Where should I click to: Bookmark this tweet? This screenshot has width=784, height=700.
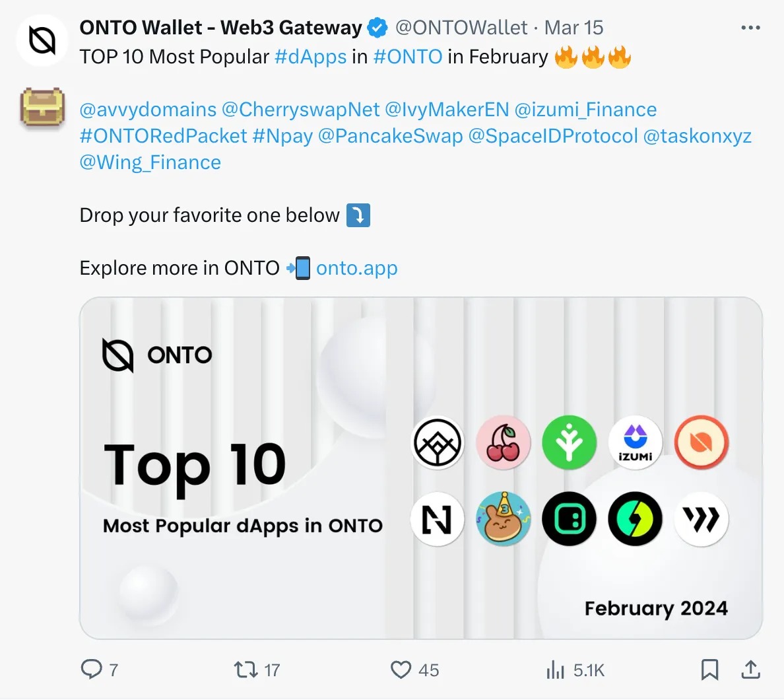(709, 670)
